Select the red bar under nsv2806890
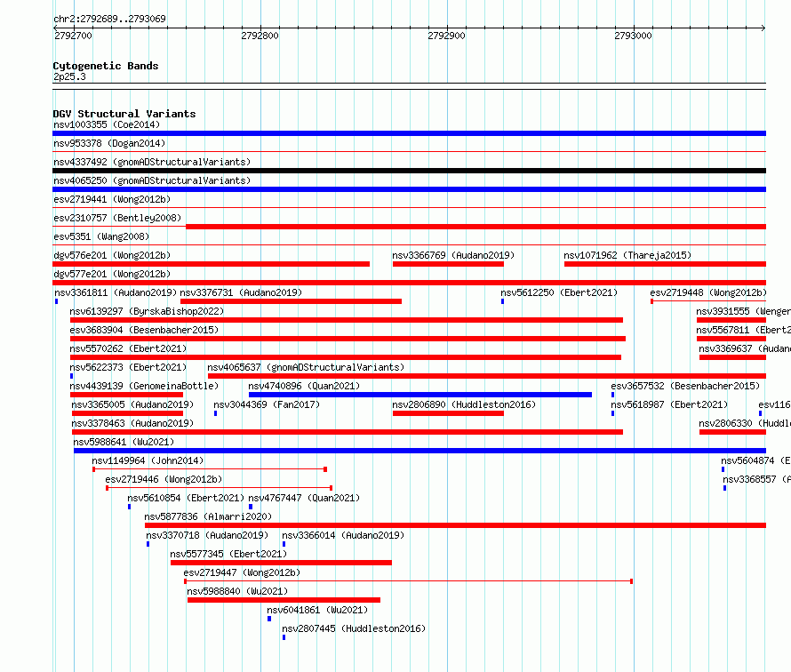The height and width of the screenshot is (672, 791). (448, 413)
